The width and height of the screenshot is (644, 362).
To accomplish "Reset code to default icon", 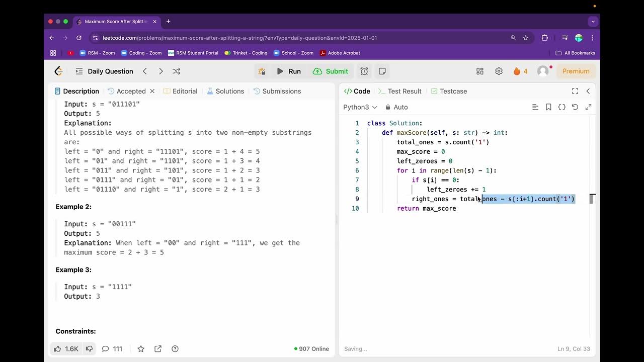I will click(x=575, y=107).
